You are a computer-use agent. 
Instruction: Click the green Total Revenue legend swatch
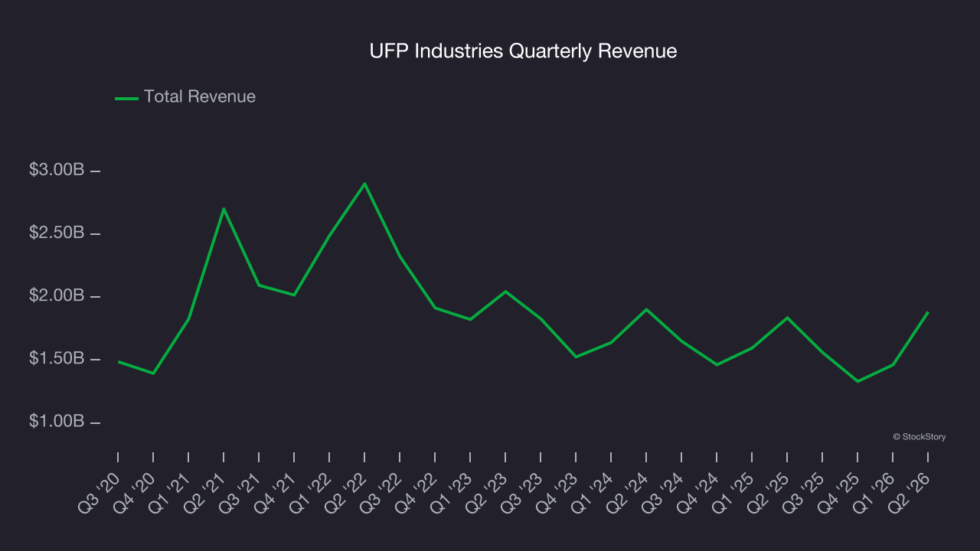[126, 98]
